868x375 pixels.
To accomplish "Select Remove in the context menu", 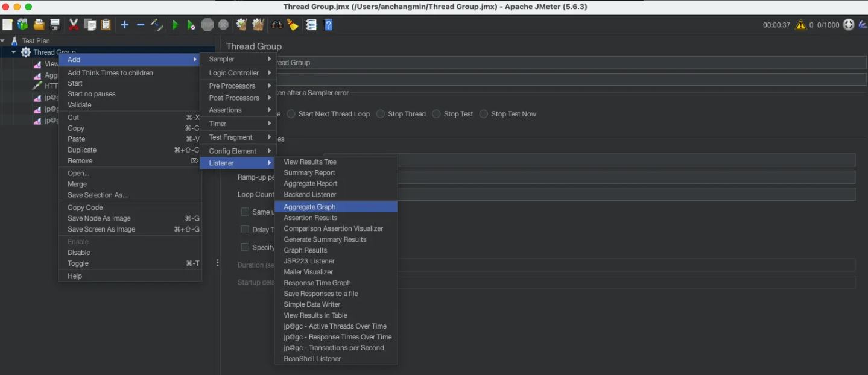I will (130, 161).
